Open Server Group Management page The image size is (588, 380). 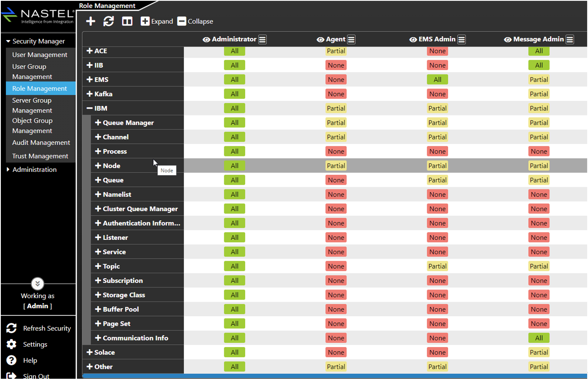point(32,105)
